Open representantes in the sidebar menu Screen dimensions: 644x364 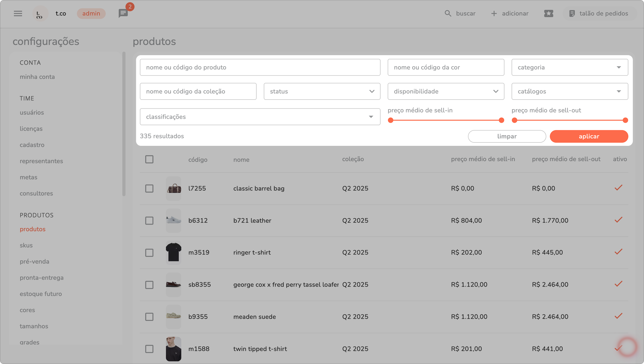tap(41, 161)
